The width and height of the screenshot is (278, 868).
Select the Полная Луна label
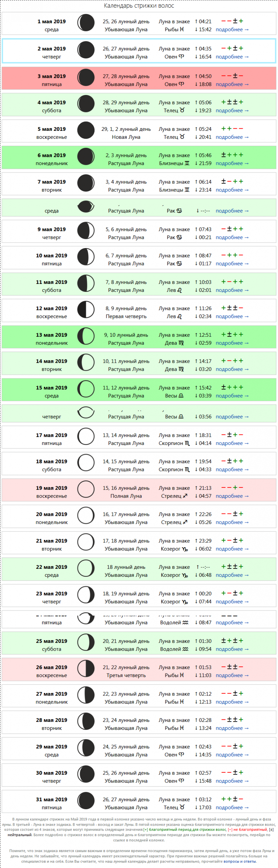126,496
